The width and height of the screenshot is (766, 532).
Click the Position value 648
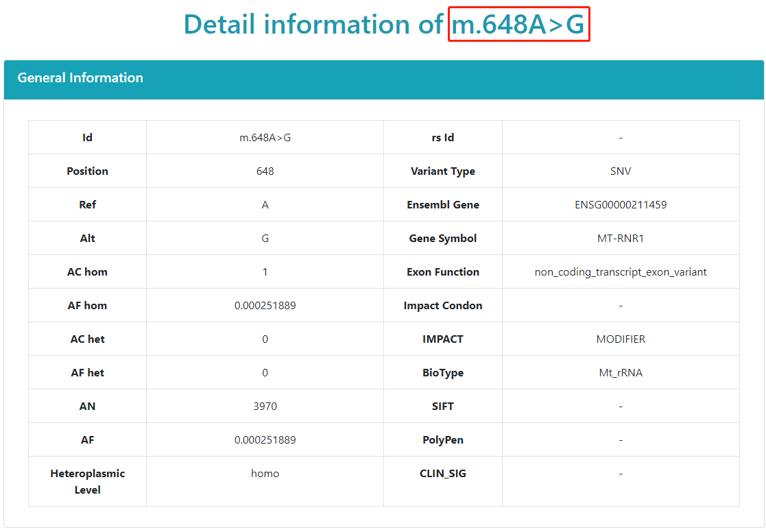265,171
